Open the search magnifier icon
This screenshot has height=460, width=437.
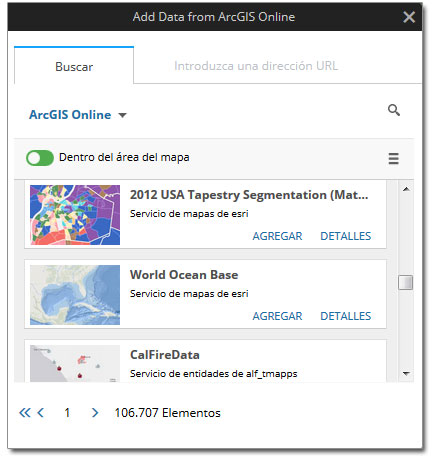[x=394, y=110]
